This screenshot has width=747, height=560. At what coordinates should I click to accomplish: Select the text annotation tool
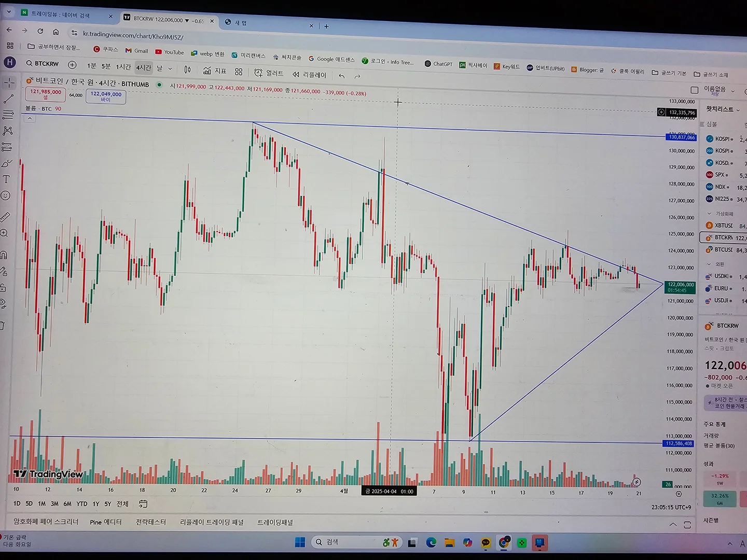pyautogui.click(x=6, y=179)
